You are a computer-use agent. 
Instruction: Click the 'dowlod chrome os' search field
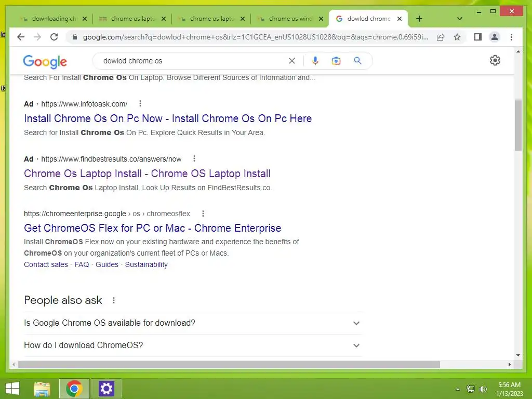click(x=193, y=61)
